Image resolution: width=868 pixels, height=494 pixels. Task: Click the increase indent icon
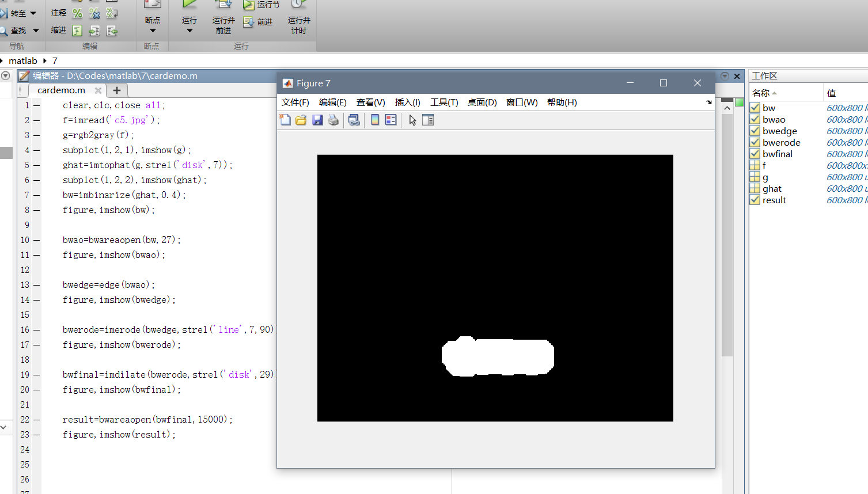[x=94, y=31]
